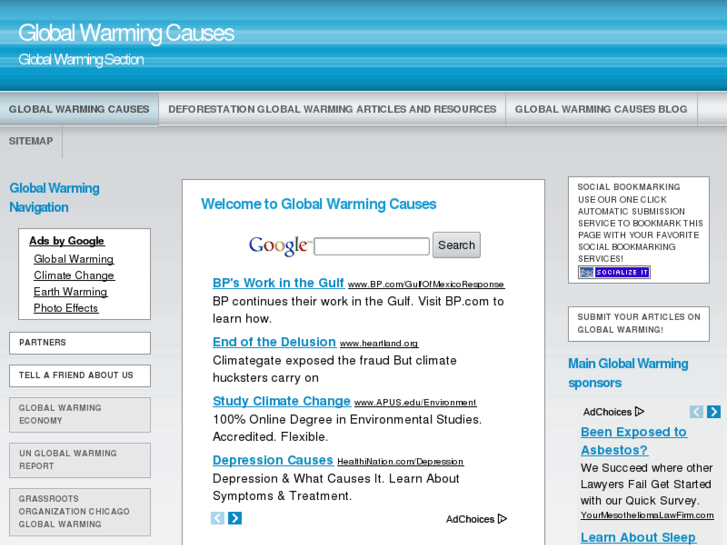The width and height of the screenshot is (727, 545).
Task: Visit HealthiNation.com/Depression URL link
Action: pos(401,462)
